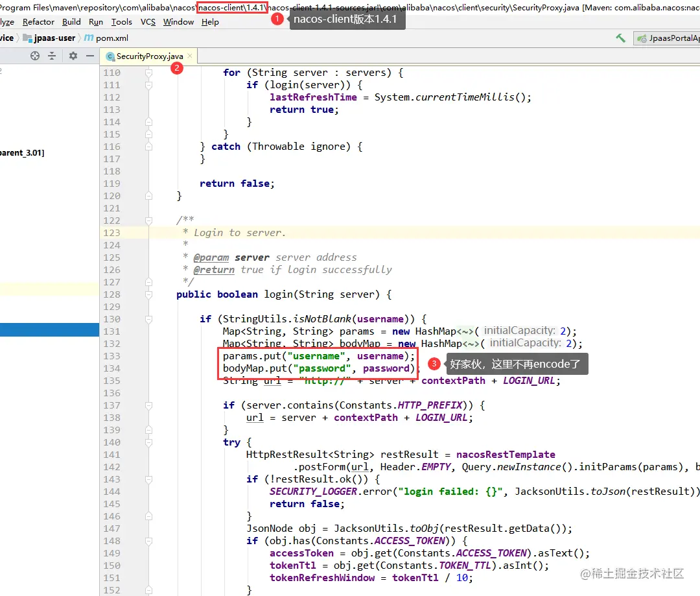Click pom.xml breadcrumb in navigation bar
700x596 pixels.
pos(107,38)
